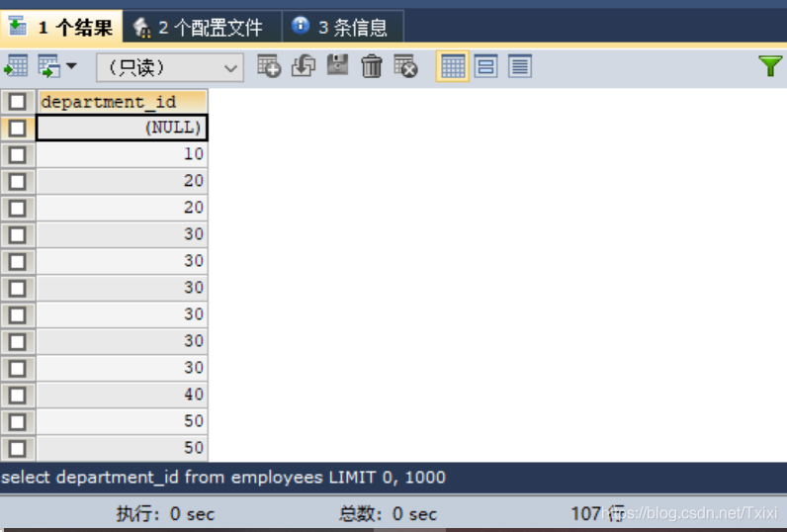
Task: Select the grid view icon
Action: pyautogui.click(x=452, y=66)
